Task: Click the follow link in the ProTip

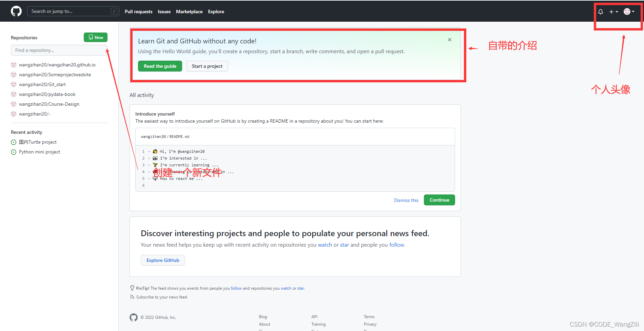Action: point(236,288)
